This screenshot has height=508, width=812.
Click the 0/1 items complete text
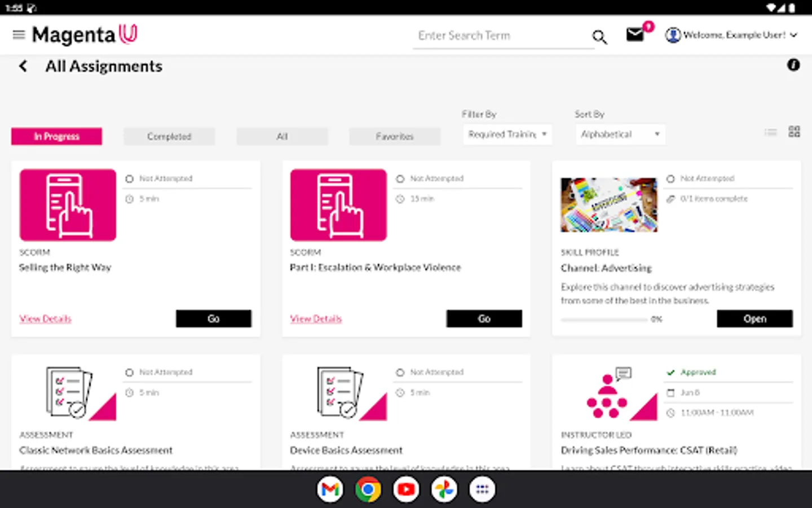coord(714,199)
